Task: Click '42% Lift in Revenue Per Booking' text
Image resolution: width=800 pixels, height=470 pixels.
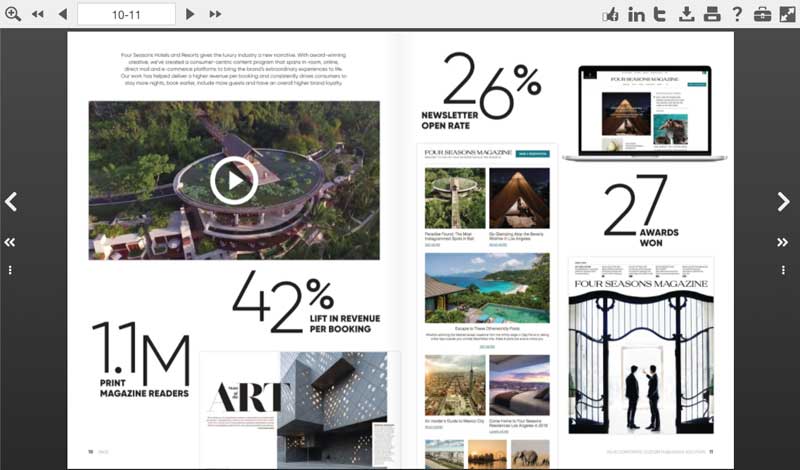Action: tap(306, 302)
